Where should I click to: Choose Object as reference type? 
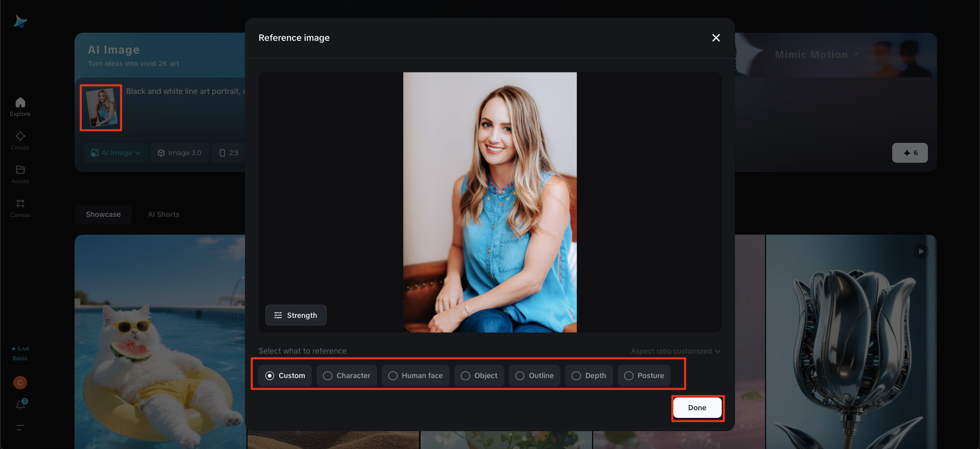click(479, 376)
